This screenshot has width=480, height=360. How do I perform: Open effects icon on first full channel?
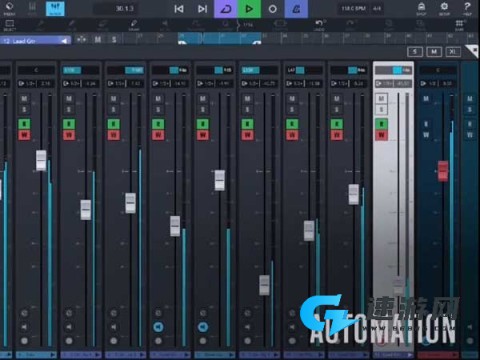click(24, 313)
